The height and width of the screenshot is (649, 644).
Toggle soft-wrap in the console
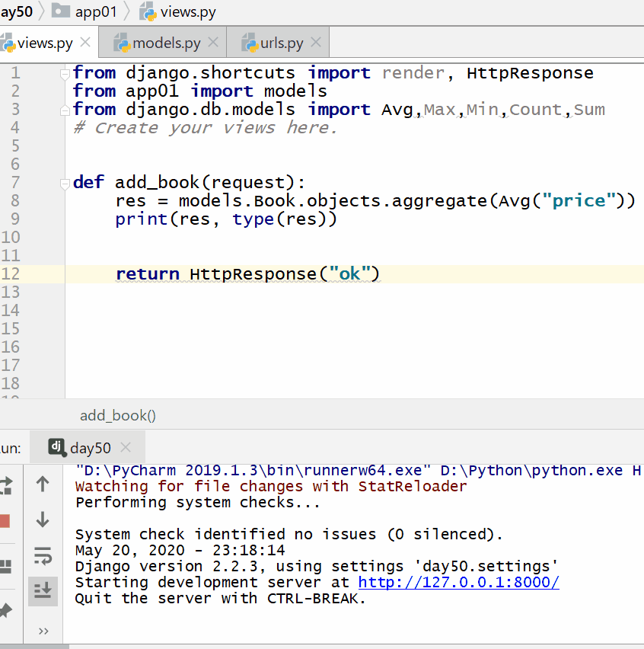pyautogui.click(x=43, y=556)
